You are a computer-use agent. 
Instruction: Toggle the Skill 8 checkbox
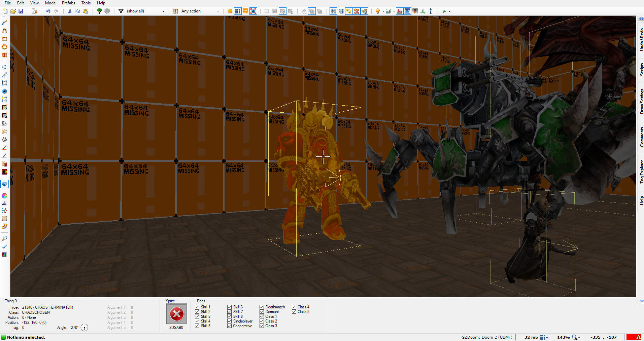(x=229, y=316)
